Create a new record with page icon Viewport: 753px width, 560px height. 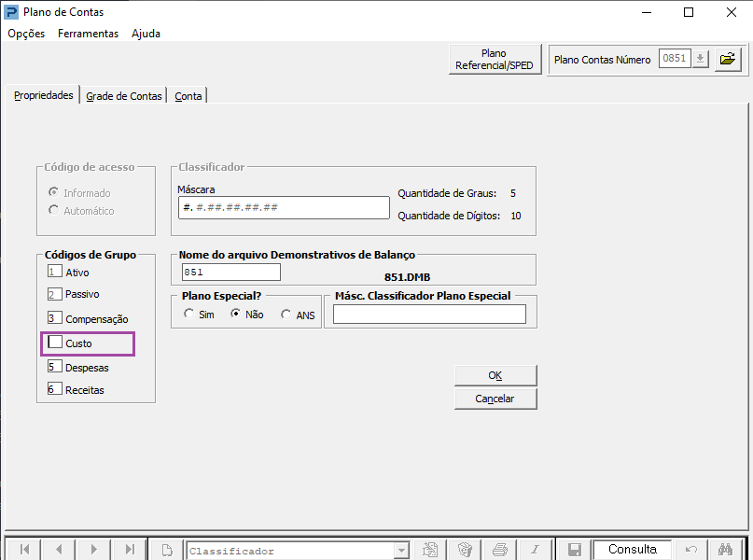[167, 550]
